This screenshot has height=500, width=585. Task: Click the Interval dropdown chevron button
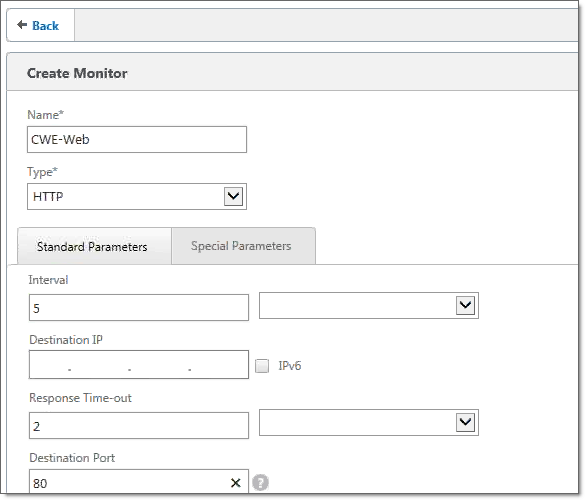pyautogui.click(x=465, y=306)
